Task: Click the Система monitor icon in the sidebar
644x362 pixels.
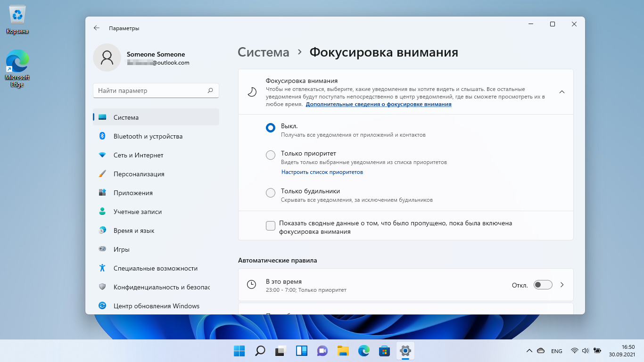Action: pos(102,117)
